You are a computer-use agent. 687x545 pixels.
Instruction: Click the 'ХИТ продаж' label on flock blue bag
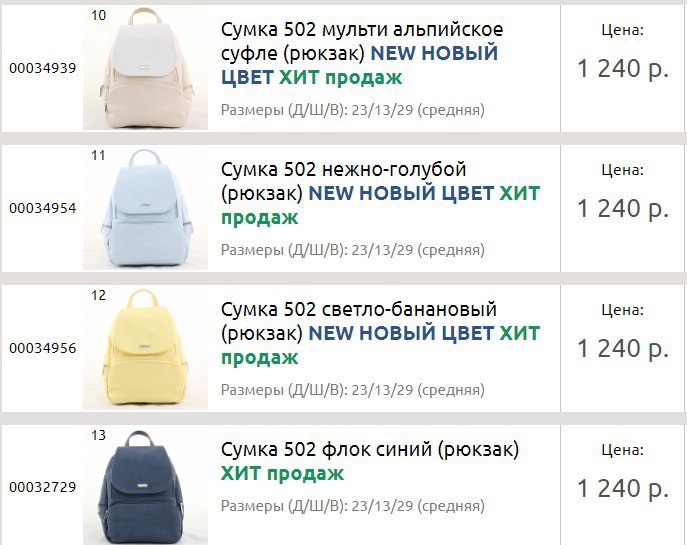(282, 474)
